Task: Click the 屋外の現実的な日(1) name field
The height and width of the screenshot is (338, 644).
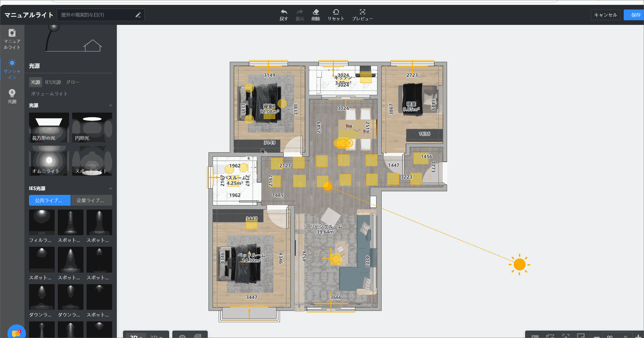Action: pyautogui.click(x=101, y=15)
